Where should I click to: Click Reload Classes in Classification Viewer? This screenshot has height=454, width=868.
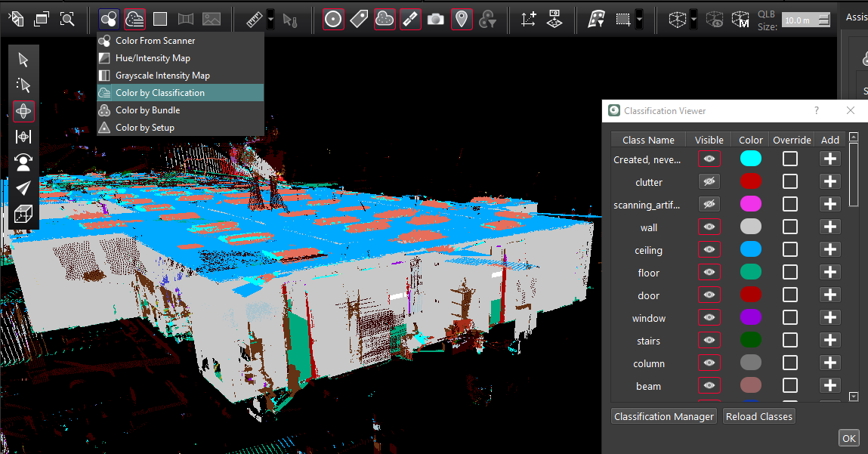tap(758, 415)
